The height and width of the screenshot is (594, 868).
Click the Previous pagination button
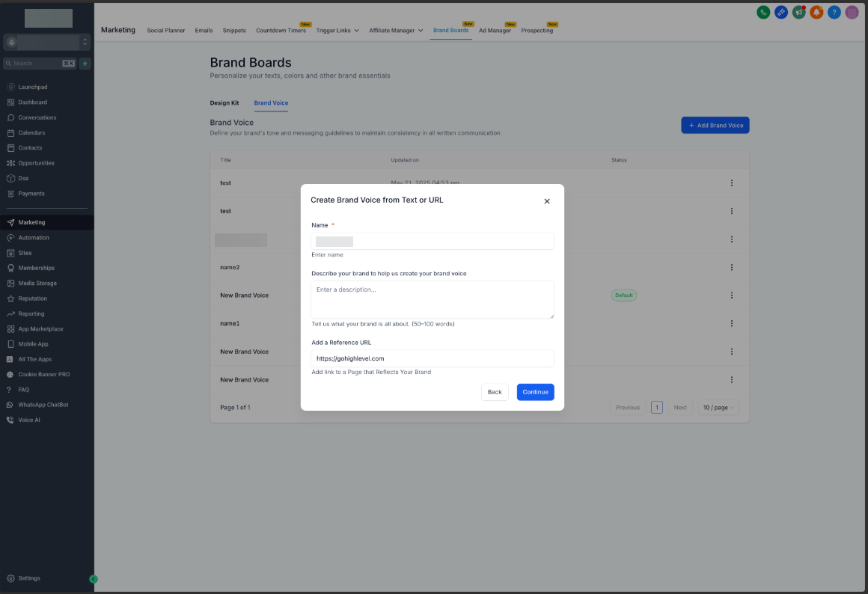628,408
